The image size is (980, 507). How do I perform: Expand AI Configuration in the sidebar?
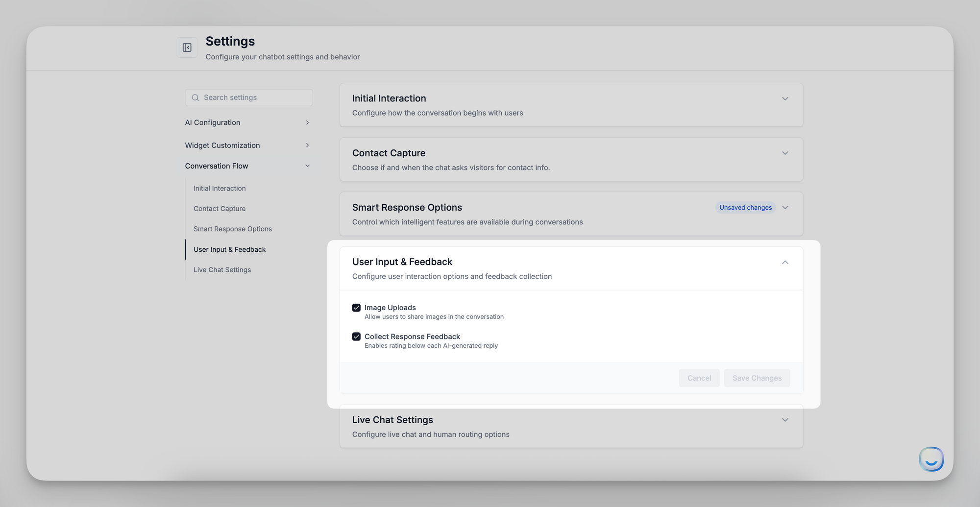click(x=247, y=122)
